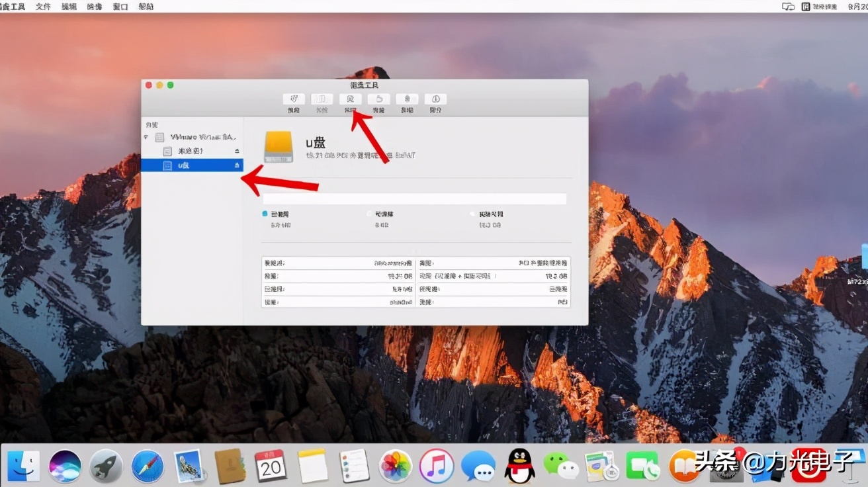Click the Restore toolbar button
868x487 pixels.
pyautogui.click(x=378, y=99)
